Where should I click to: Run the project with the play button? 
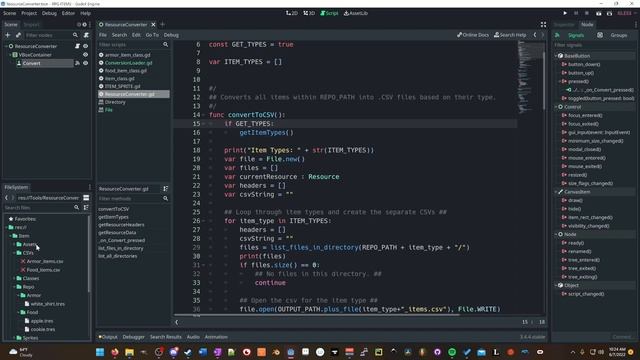(565, 13)
